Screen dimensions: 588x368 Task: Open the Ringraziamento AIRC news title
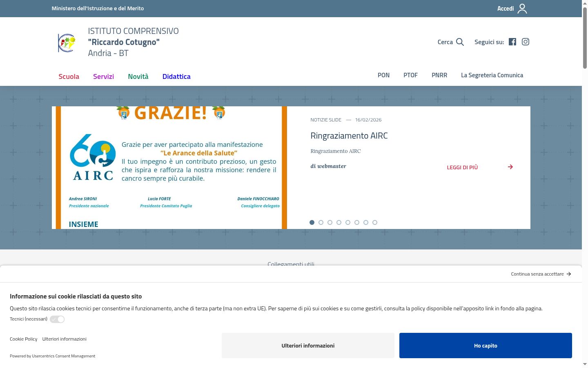349,136
